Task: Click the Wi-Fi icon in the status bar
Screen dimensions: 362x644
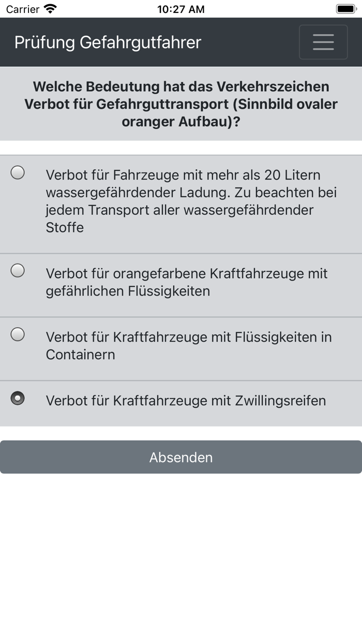Action: [50, 9]
